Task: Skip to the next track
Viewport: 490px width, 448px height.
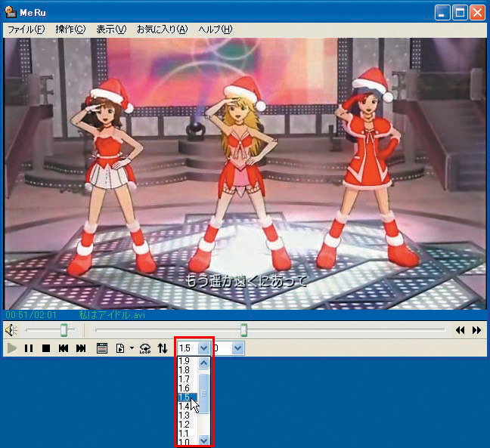Action: pos(81,348)
